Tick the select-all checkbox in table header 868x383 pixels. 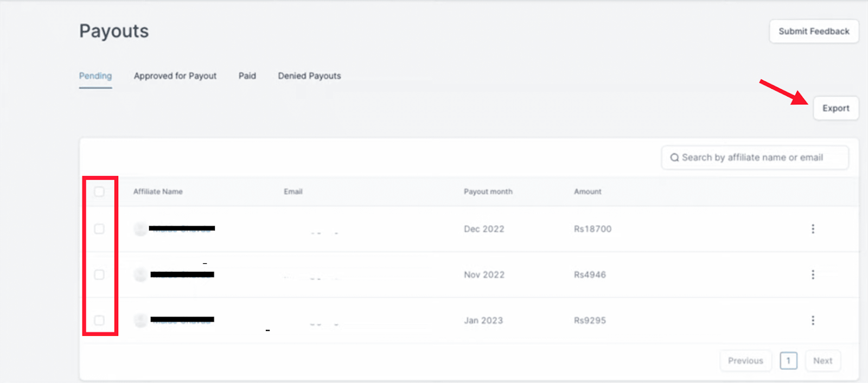tap(99, 191)
